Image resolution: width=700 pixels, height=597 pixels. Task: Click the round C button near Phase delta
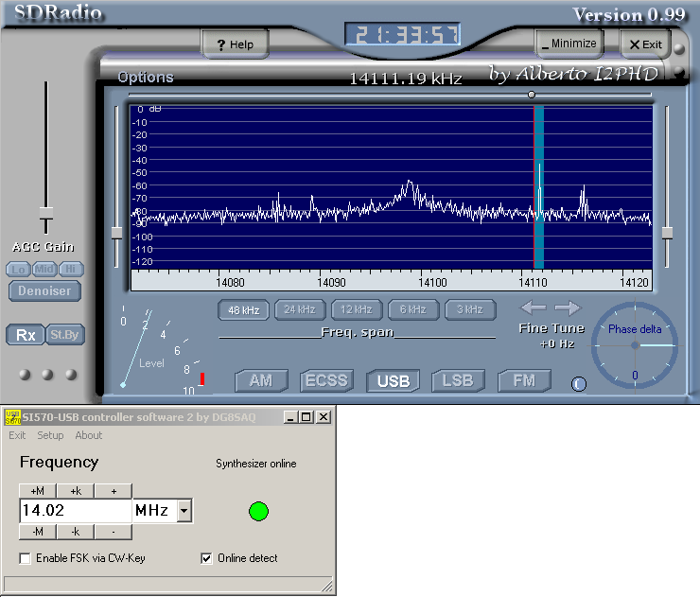point(579,384)
